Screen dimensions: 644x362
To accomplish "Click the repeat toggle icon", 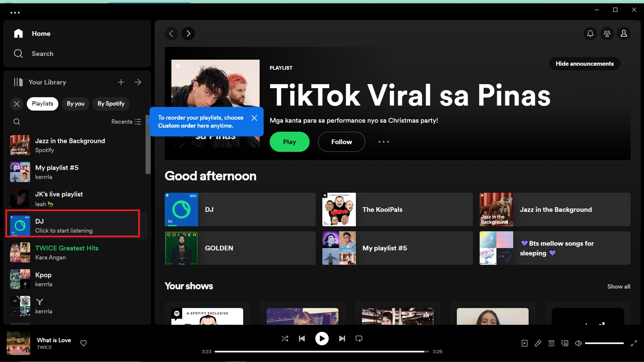I will pos(359,339).
